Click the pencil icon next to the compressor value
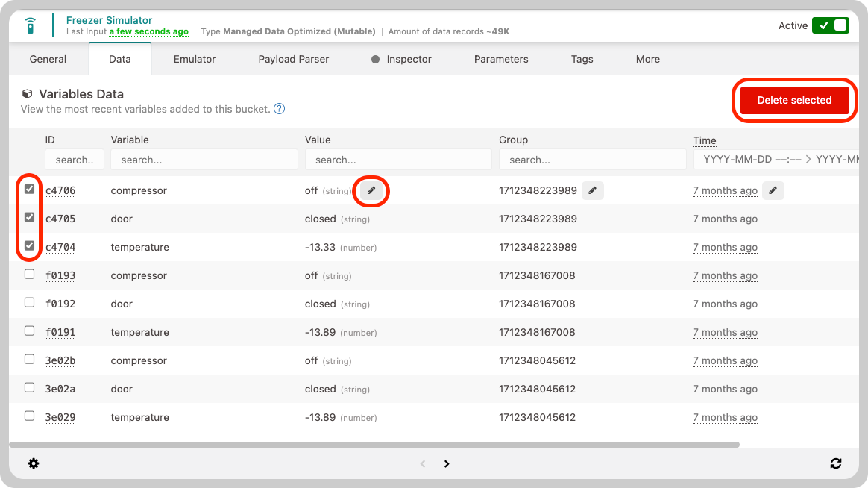Viewport: 868px width, 488px height. [x=371, y=191]
